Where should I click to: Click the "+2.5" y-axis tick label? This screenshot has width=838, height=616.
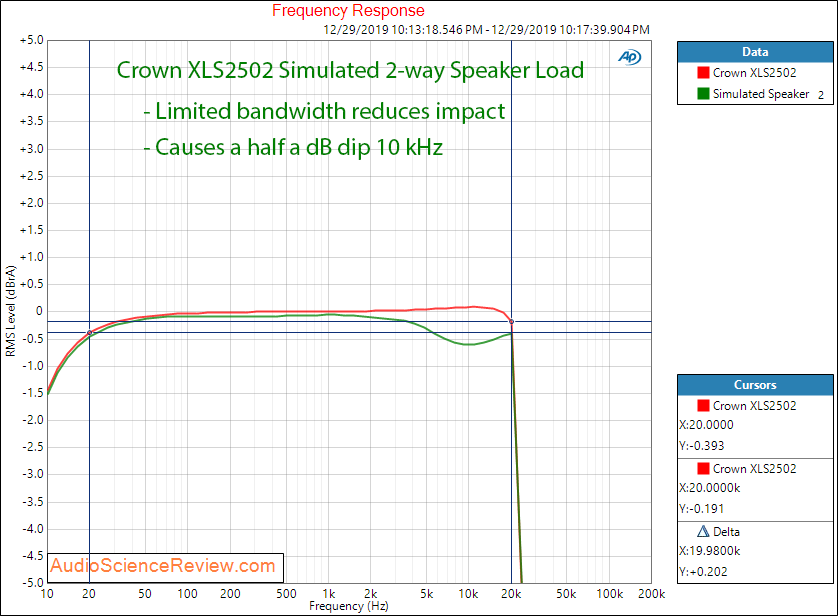(x=32, y=176)
